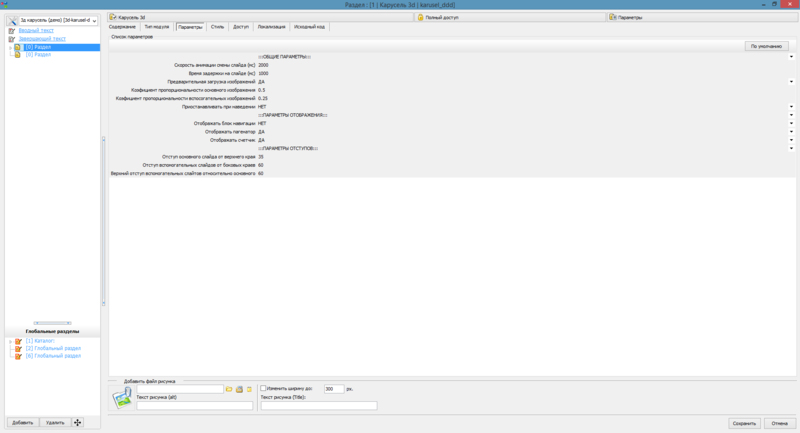The height and width of the screenshot is (433, 800).
Task: Click the icon in Параметры header panel
Action: point(613,17)
